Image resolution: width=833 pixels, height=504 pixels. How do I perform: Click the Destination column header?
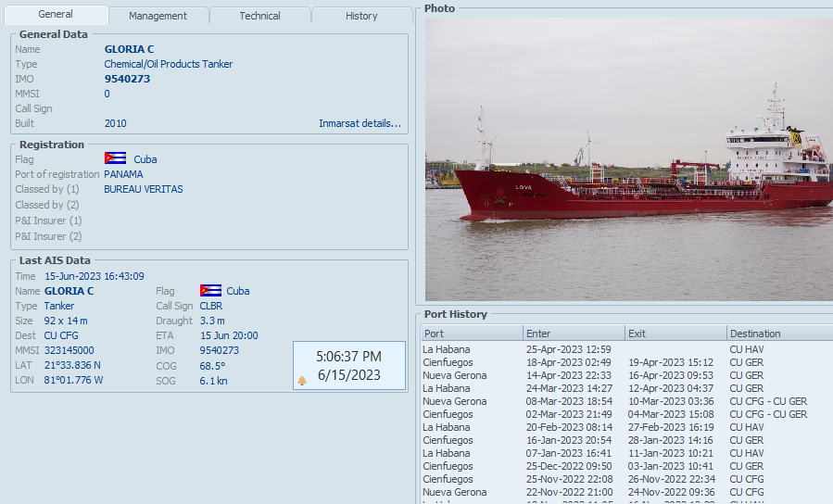(x=780, y=334)
